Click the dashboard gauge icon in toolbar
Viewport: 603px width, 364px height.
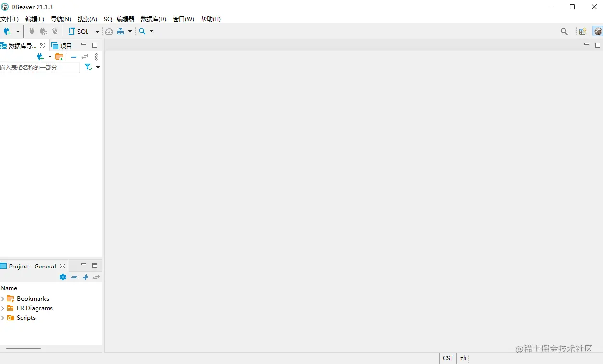pyautogui.click(x=109, y=31)
